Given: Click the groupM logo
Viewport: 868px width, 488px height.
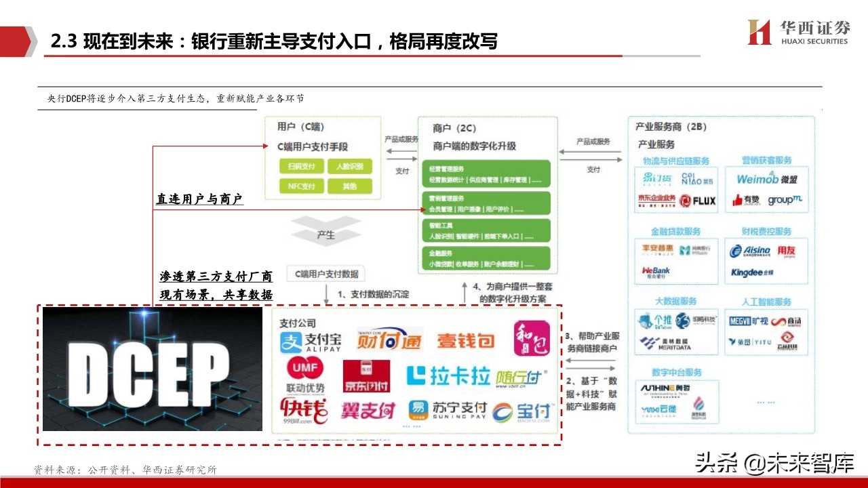Looking at the screenshot, I should (787, 201).
